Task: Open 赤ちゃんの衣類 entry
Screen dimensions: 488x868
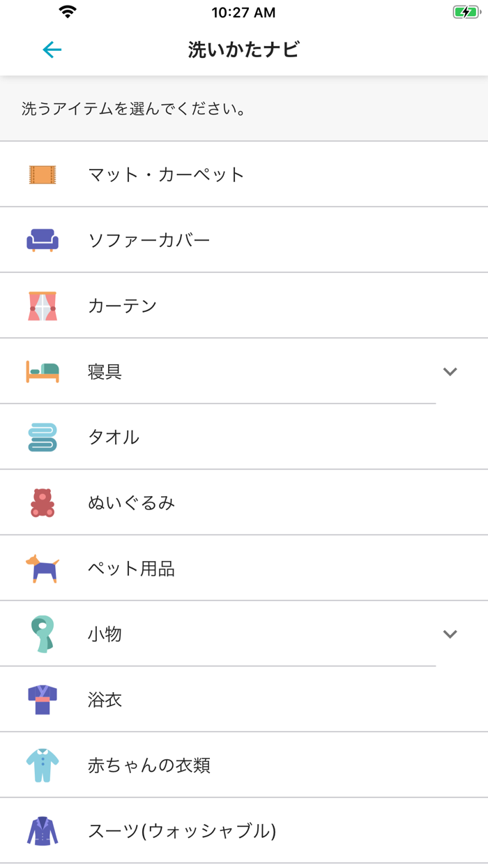Action: coord(149,765)
